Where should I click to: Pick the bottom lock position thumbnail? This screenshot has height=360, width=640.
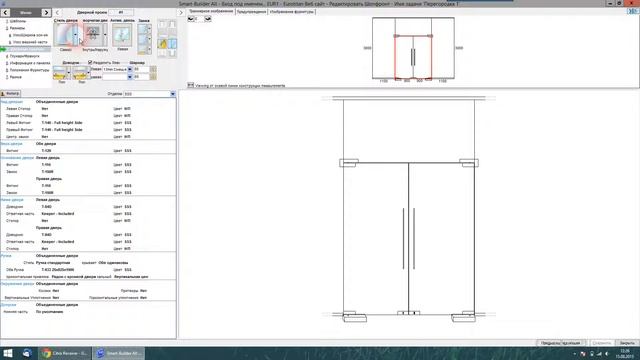(x=142, y=49)
